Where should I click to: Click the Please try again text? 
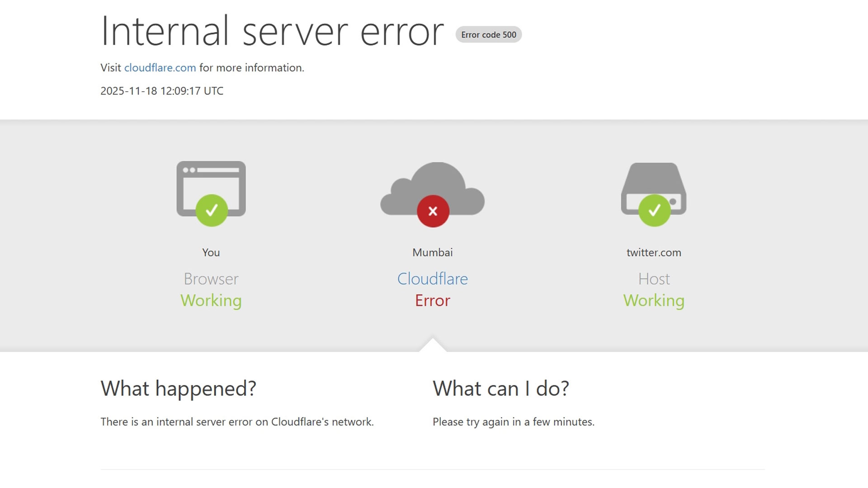513,422
